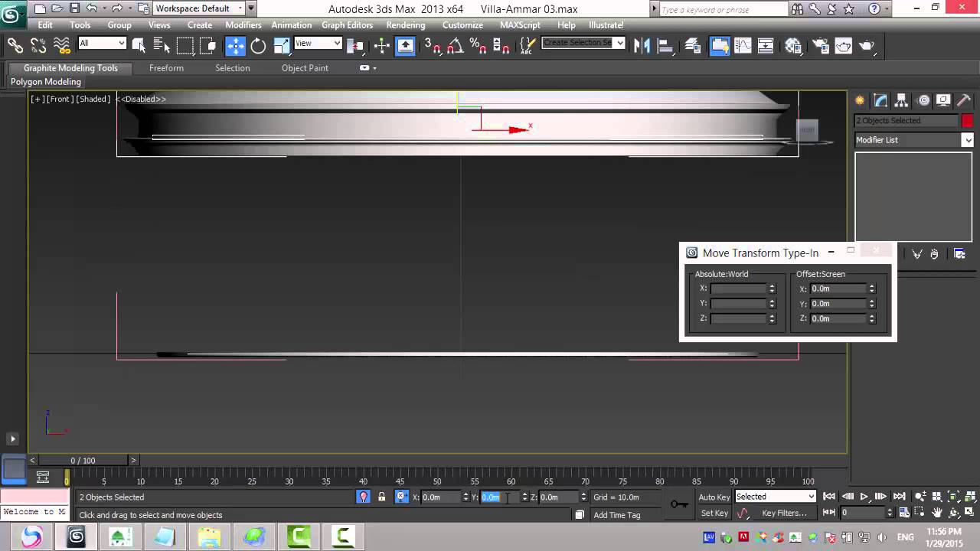
Task: Open selection filter All dropdown
Action: 102,44
